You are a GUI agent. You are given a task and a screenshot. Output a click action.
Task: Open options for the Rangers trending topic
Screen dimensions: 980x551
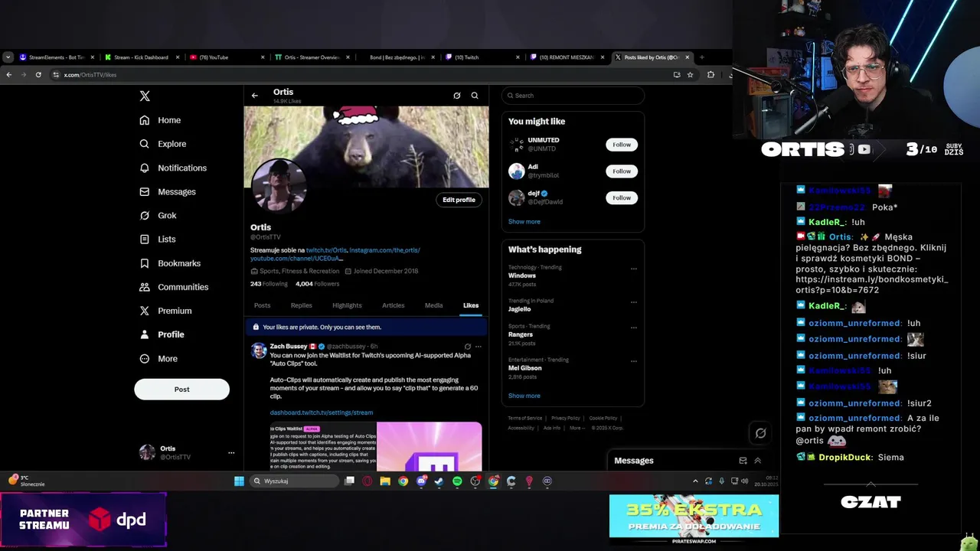coord(633,328)
